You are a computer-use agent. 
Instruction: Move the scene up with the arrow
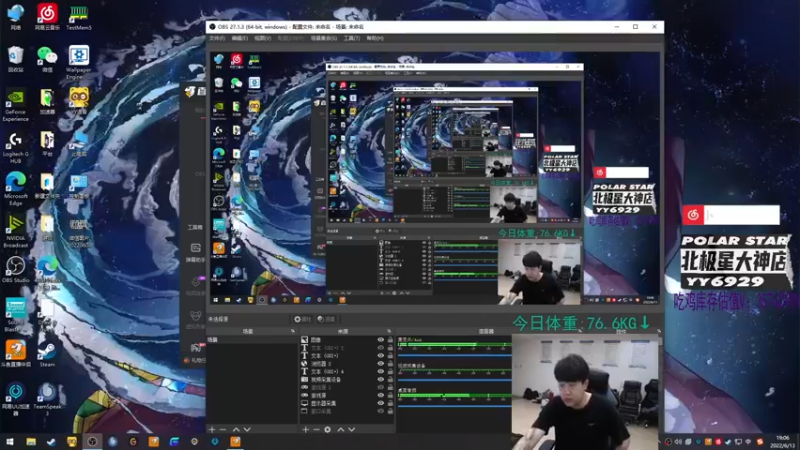pyautogui.click(x=236, y=430)
